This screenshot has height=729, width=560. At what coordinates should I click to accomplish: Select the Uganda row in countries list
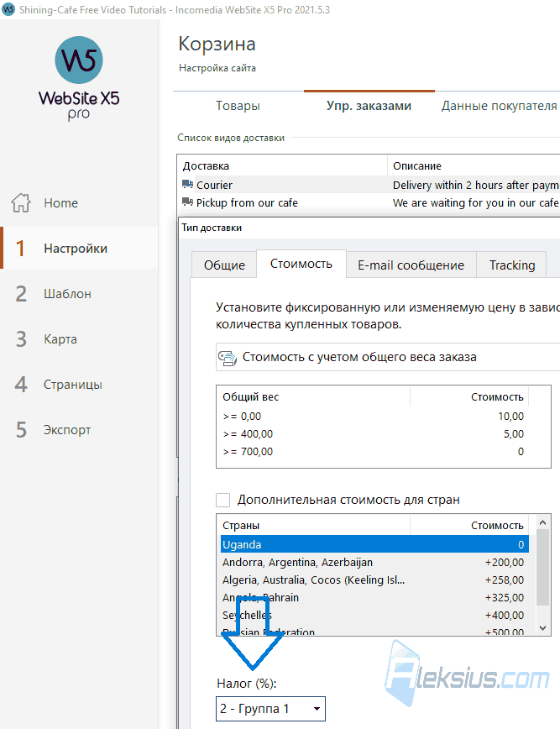374,544
